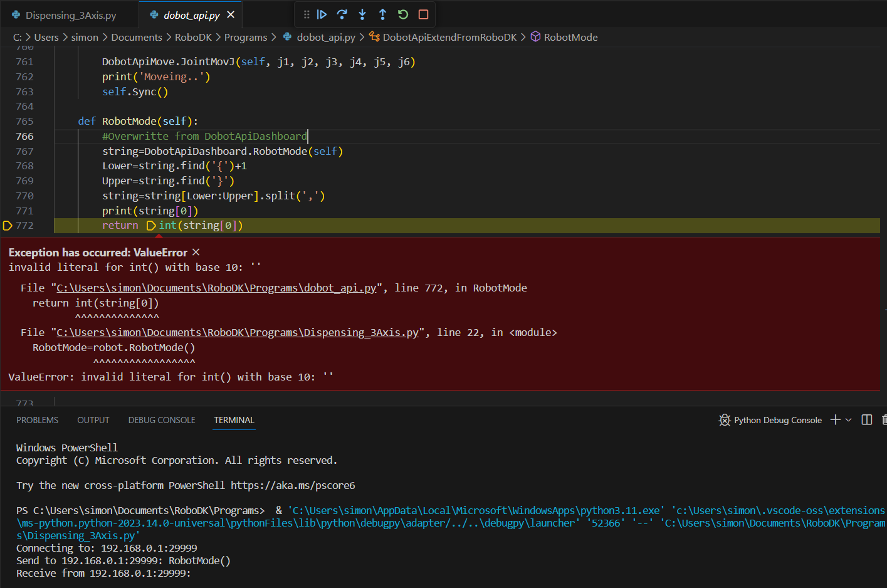Open the Programs folder breadcrumb
The width and height of the screenshot is (887, 588).
coord(245,38)
